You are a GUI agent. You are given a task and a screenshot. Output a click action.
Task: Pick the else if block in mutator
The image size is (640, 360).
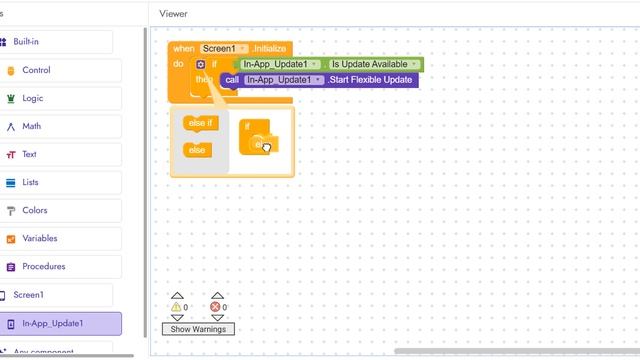(200, 123)
